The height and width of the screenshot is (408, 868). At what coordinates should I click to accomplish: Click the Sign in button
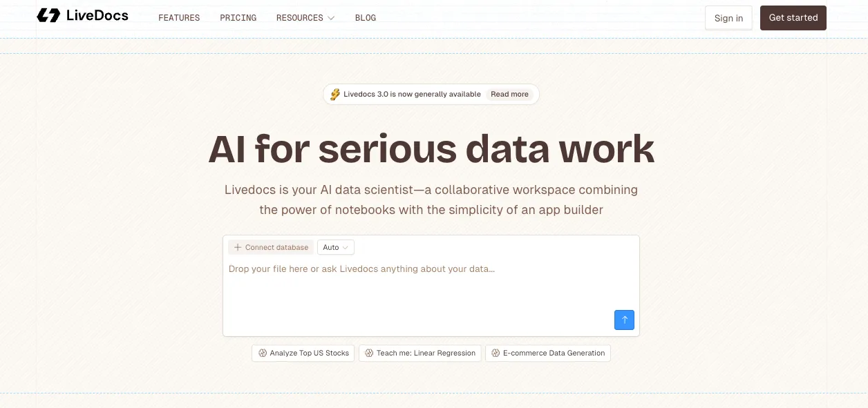click(x=728, y=18)
